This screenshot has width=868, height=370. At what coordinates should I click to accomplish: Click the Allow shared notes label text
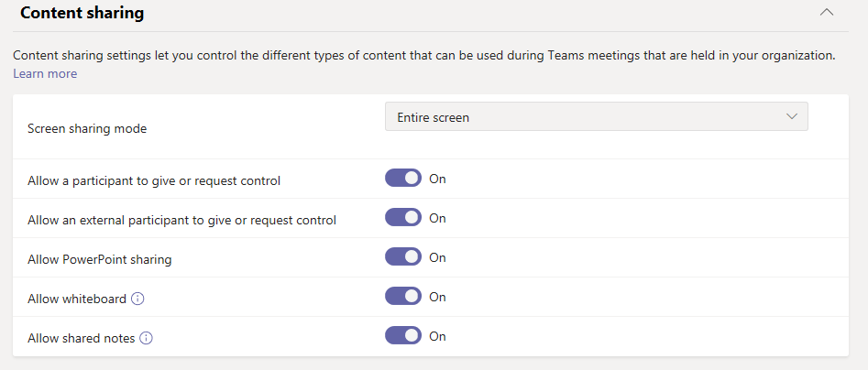[82, 338]
